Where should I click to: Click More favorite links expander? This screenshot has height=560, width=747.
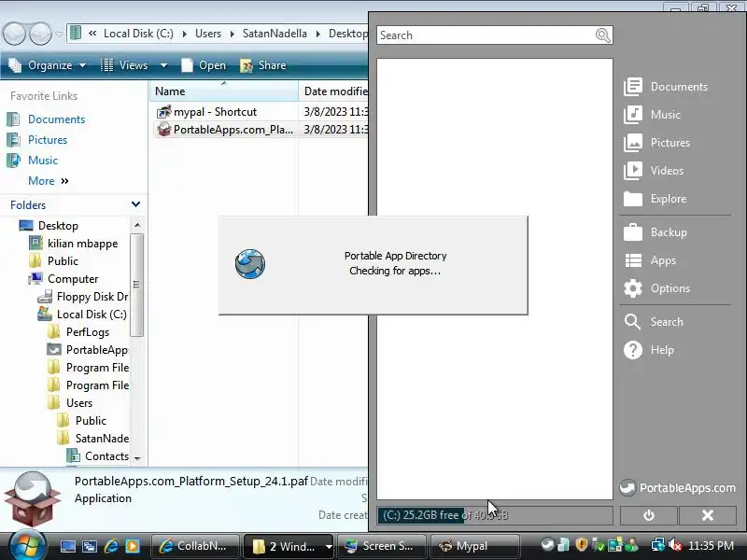(49, 181)
